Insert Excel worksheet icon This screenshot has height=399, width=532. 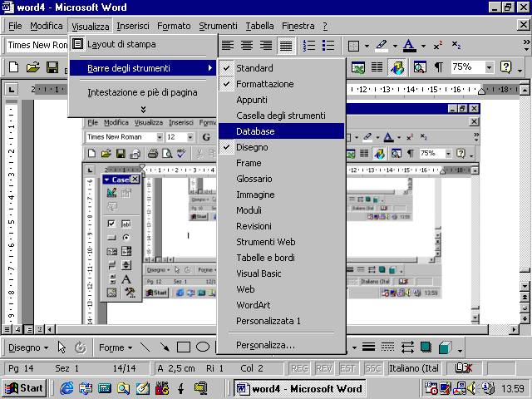click(358, 67)
